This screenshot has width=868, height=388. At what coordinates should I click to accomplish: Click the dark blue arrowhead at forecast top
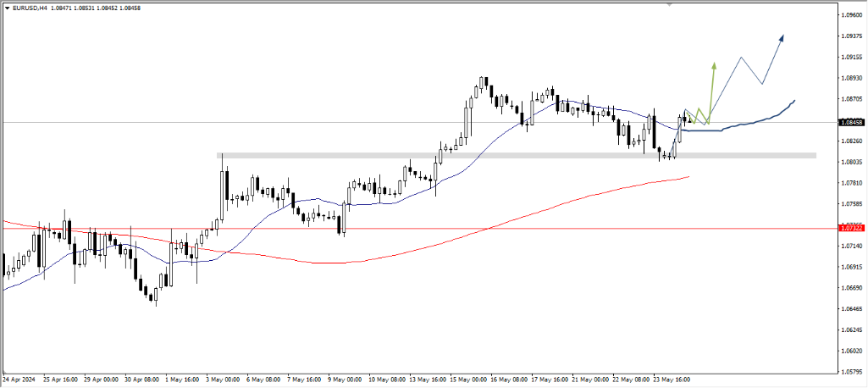[781, 37]
